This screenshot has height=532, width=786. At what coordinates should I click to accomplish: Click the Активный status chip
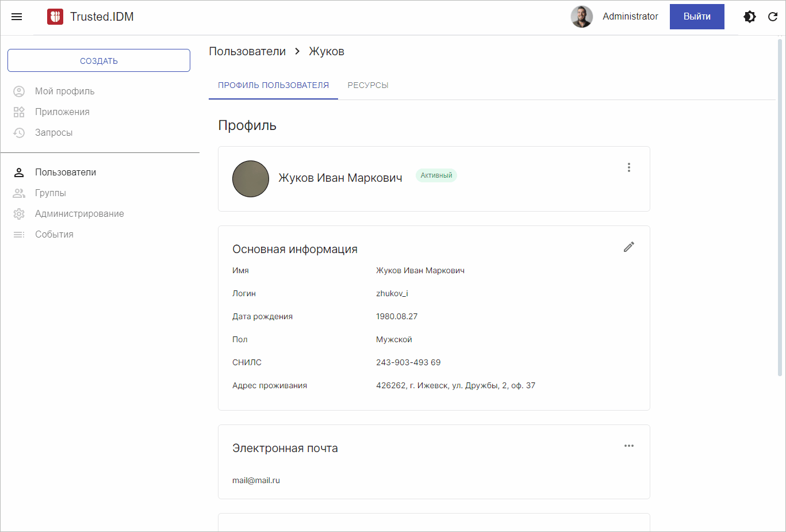click(436, 175)
